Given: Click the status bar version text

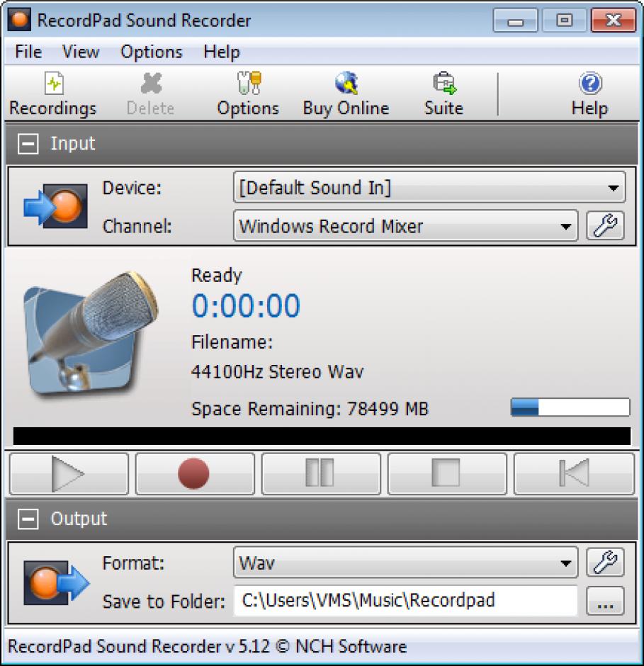Looking at the screenshot, I should click(208, 646).
